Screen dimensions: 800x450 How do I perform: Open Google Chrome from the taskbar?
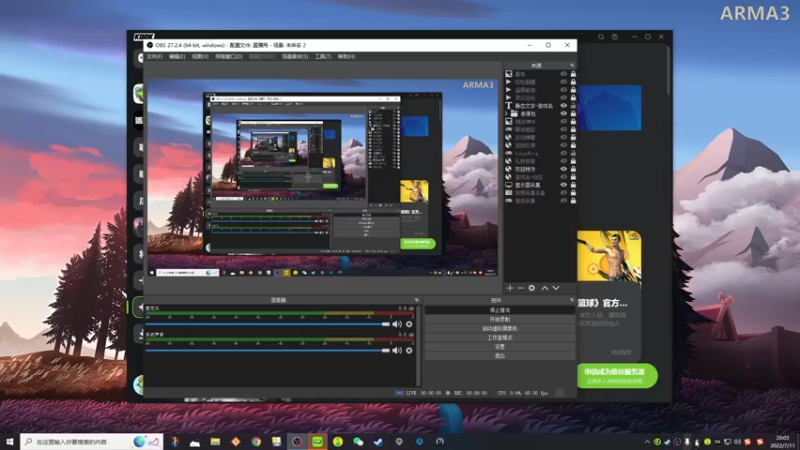click(x=256, y=441)
